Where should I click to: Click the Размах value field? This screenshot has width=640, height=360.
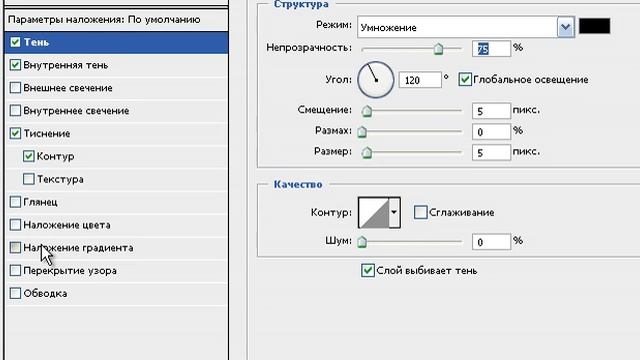[x=491, y=132]
